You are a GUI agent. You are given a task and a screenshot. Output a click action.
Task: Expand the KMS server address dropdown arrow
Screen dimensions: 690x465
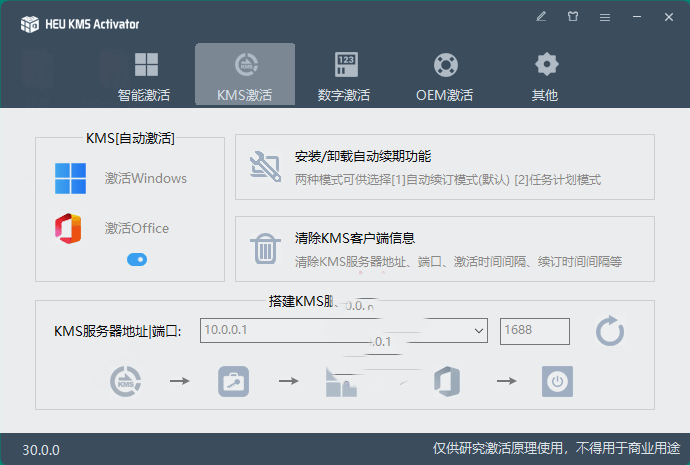pyautogui.click(x=479, y=331)
